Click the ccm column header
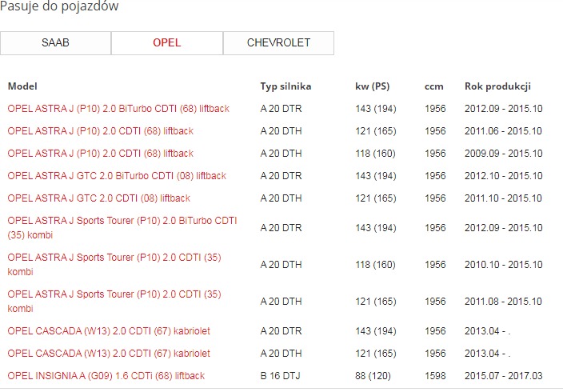This screenshot has width=563, height=392. [433, 86]
